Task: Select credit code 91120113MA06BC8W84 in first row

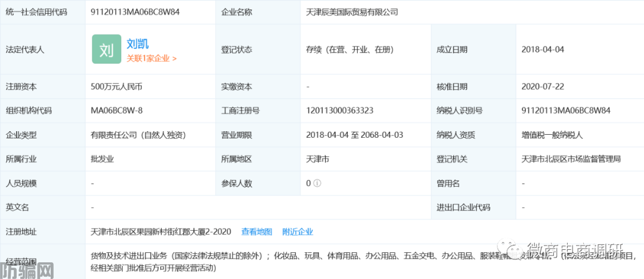Action: (135, 12)
